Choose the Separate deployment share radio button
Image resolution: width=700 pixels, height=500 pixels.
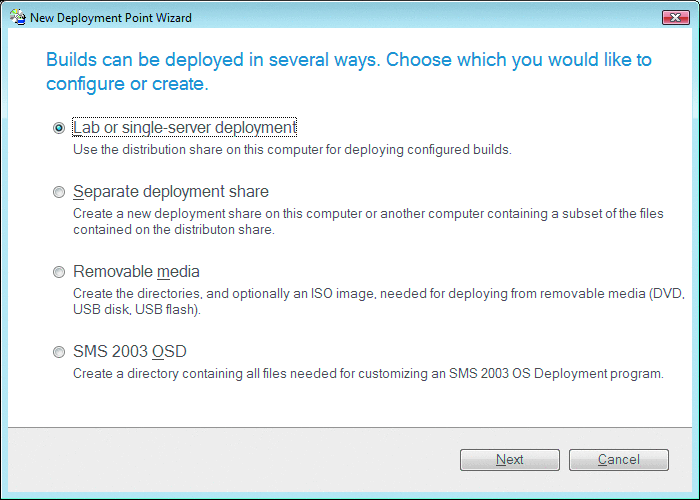pos(59,192)
